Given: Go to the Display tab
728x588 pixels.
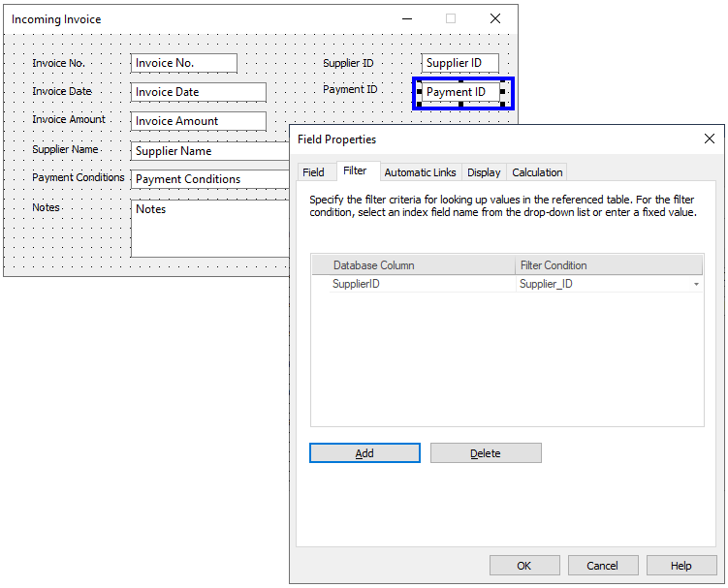Looking at the screenshot, I should point(484,172).
